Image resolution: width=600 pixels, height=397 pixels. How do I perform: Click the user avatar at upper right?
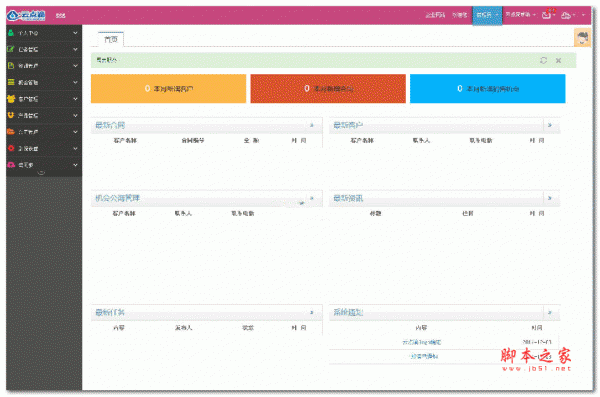point(582,38)
